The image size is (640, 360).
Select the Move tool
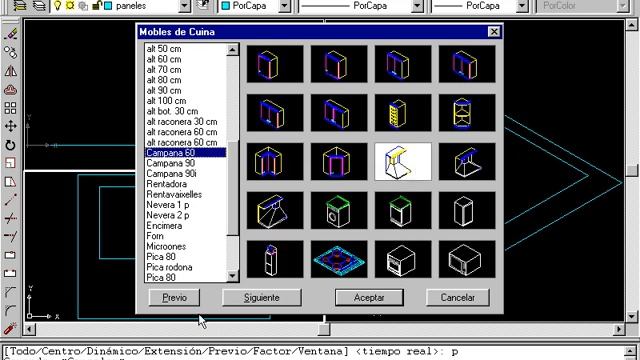(11, 126)
